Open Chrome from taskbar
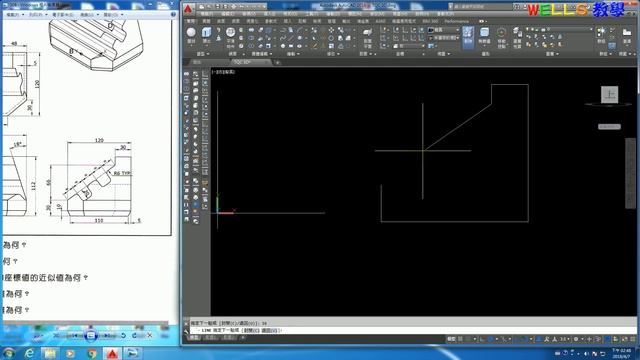 (x=91, y=353)
